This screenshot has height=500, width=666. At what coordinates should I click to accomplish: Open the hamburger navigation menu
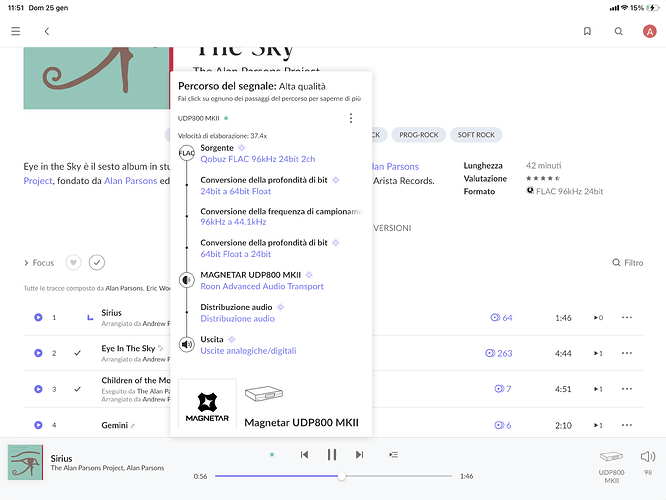coord(15,31)
